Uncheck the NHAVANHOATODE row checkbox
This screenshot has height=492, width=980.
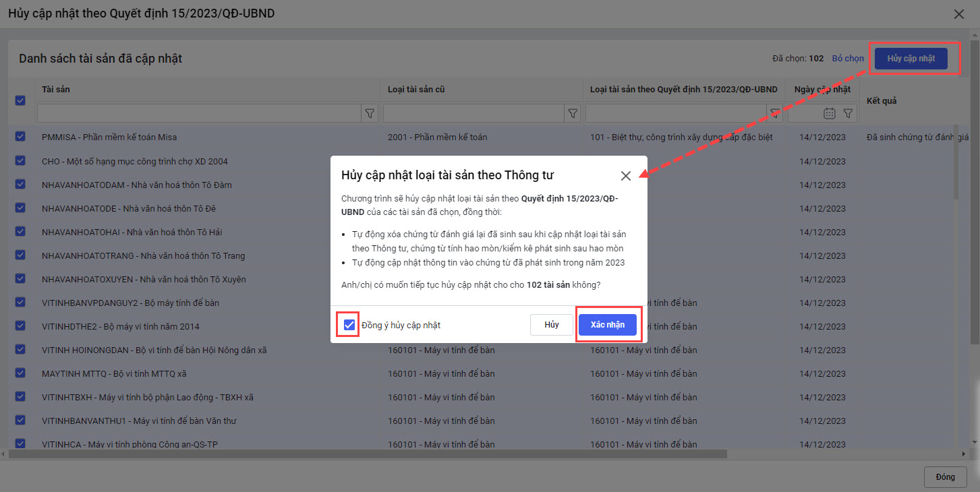pyautogui.click(x=20, y=208)
